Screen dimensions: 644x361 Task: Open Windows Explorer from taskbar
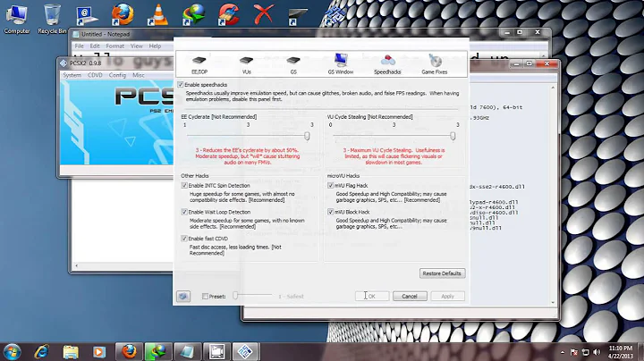71,352
